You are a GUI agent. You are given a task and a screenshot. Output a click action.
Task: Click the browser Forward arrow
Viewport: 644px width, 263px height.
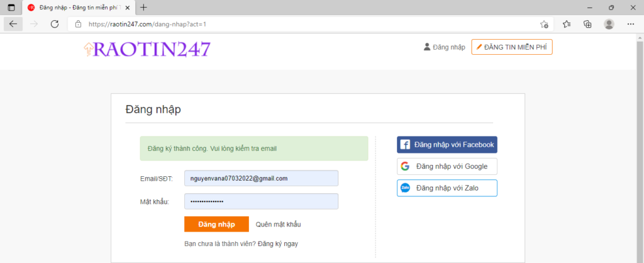34,24
